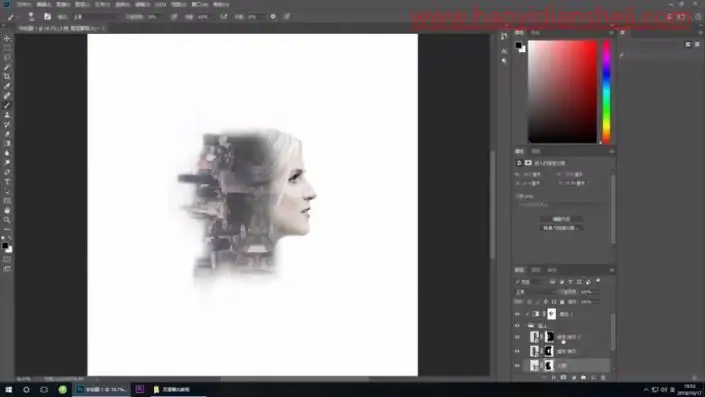
Task: Select the Spot Healing Brush tool
Action: point(7,96)
